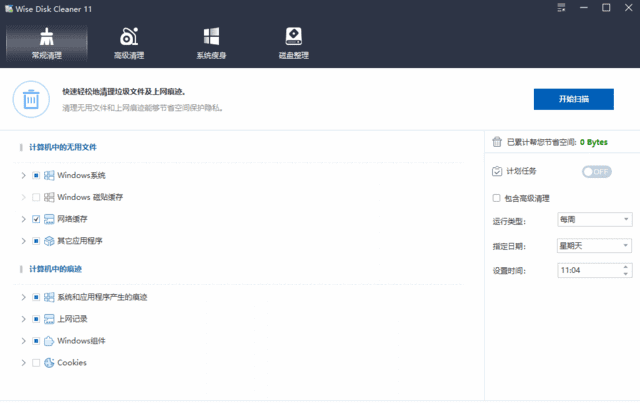Expand the Windows组件 tree item
This screenshot has width=640, height=403.
pos(23,341)
